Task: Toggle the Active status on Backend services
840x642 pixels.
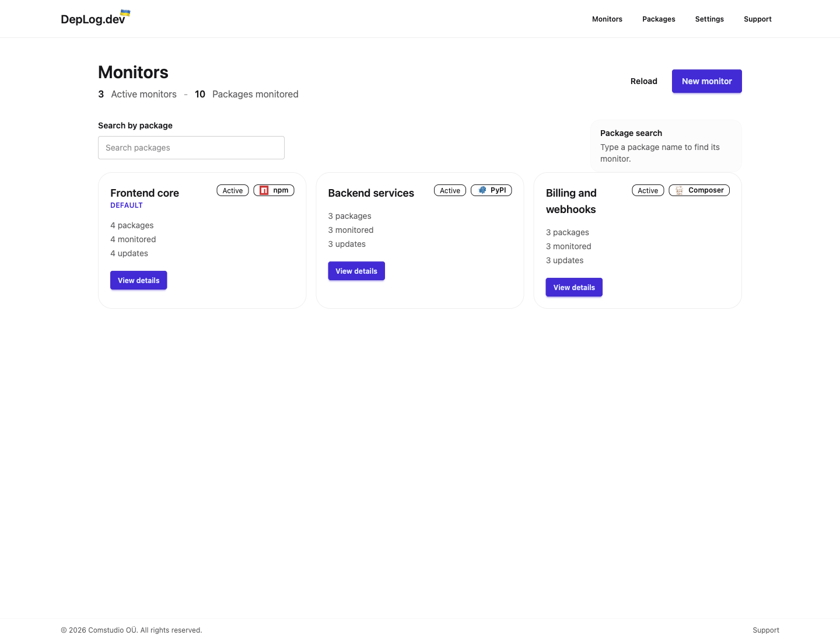Action: pos(449,190)
